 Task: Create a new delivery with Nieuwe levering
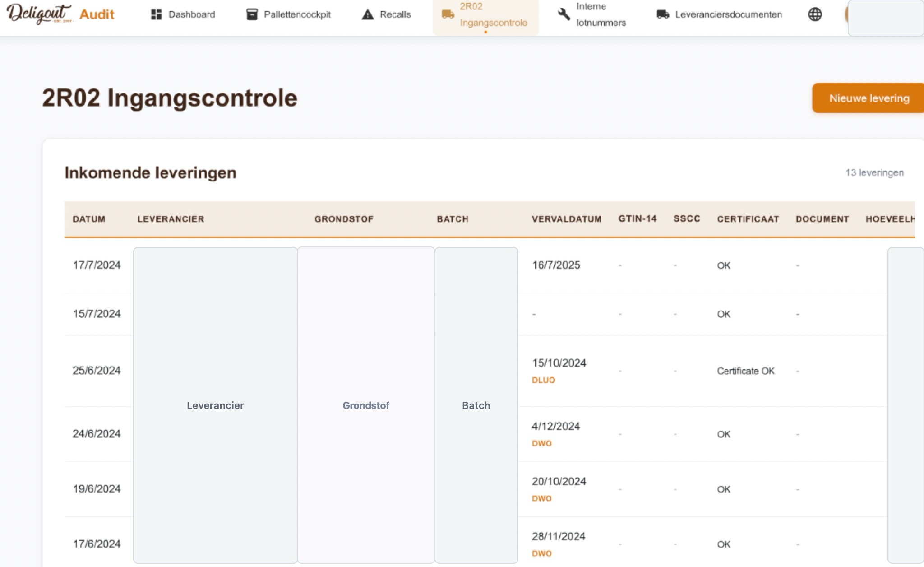(x=868, y=98)
